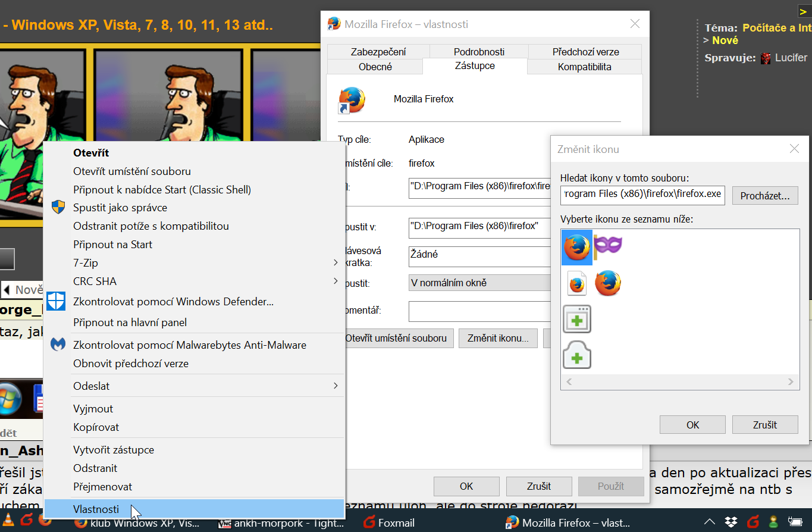Viewport: 812px width, 532px height.
Task: Select the rounded green plus icon
Action: coord(577,355)
